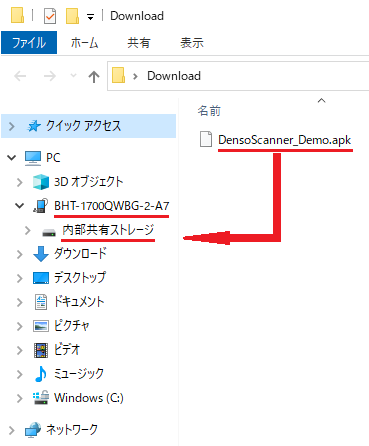The width and height of the screenshot is (369, 446).
Task: Select 3D オブジェクト folder
Action: click(x=89, y=181)
